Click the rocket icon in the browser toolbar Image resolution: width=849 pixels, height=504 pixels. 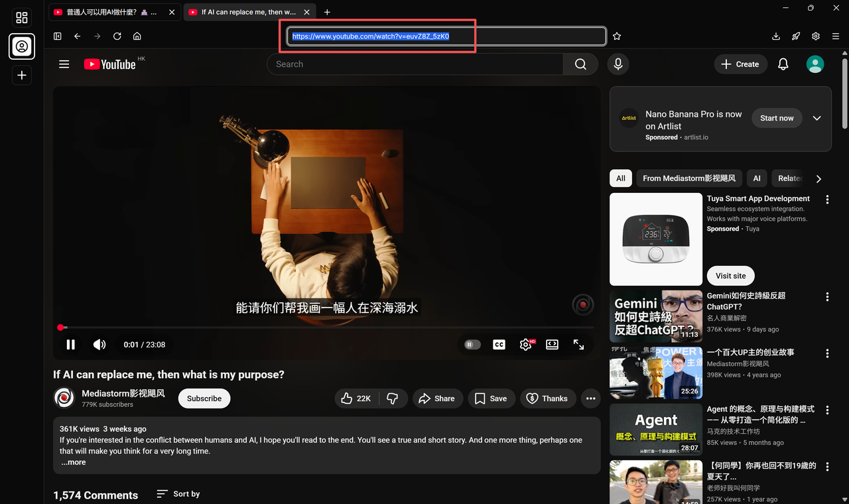point(796,36)
